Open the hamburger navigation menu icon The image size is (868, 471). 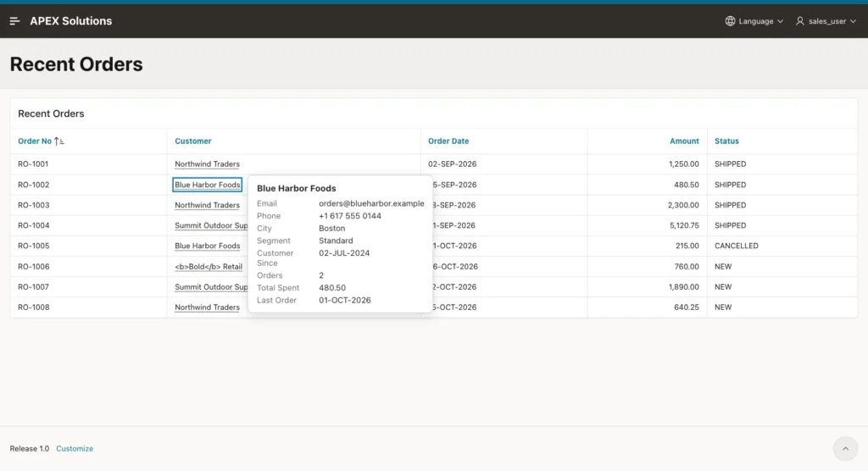click(15, 21)
